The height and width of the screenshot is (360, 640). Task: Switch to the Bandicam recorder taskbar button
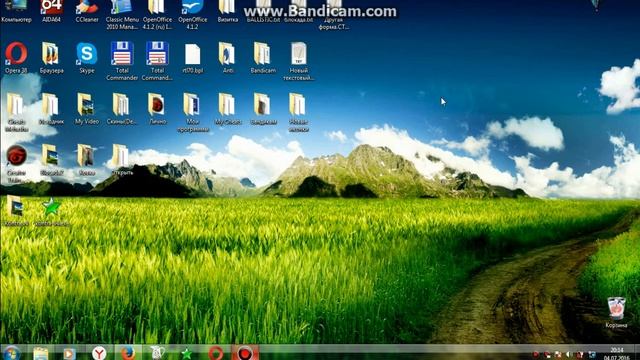click(245, 353)
